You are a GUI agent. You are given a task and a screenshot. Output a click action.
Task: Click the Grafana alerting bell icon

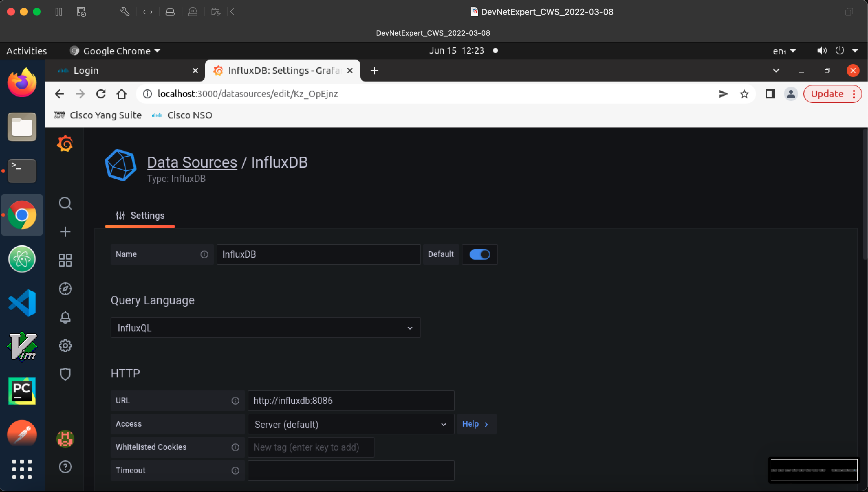65,317
